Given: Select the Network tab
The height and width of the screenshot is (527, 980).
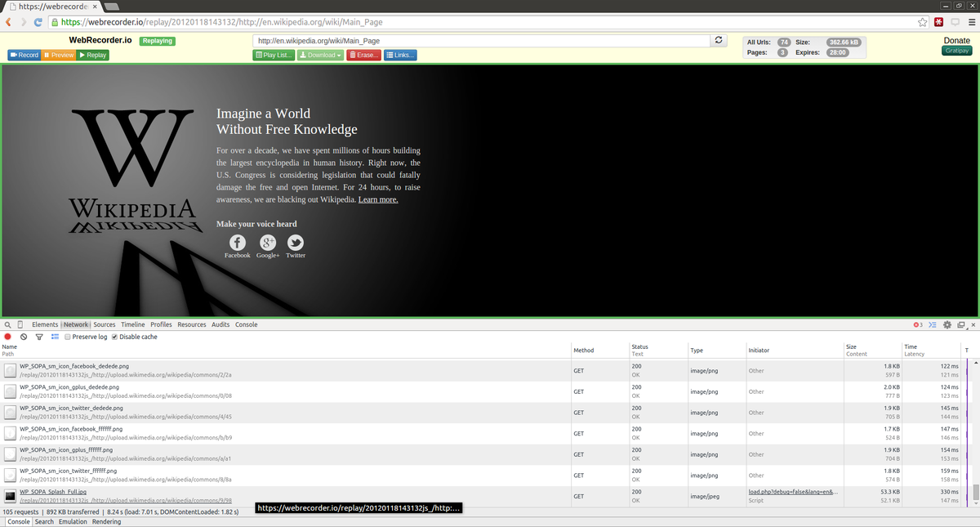Looking at the screenshot, I should pyautogui.click(x=76, y=324).
